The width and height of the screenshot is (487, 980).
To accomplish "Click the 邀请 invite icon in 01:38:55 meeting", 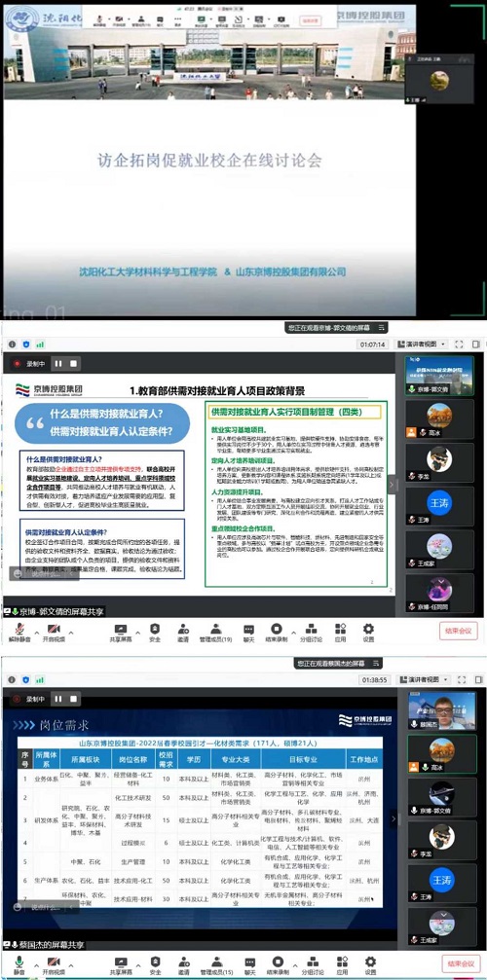I will pyautogui.click(x=182, y=965).
